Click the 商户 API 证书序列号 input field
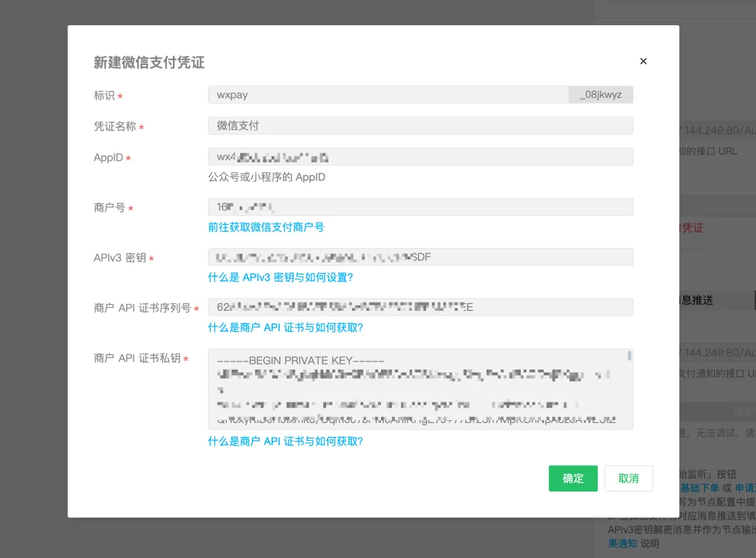This screenshot has width=756, height=558. pyautogui.click(x=421, y=307)
